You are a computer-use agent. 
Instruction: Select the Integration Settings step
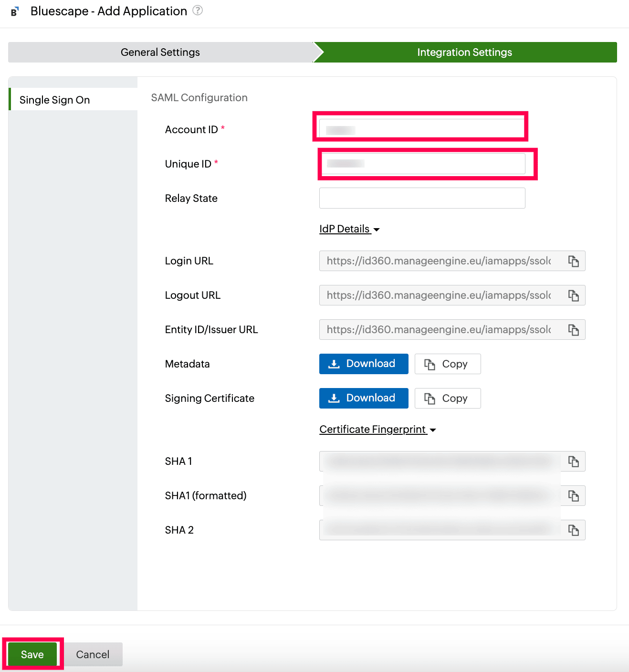click(x=465, y=52)
